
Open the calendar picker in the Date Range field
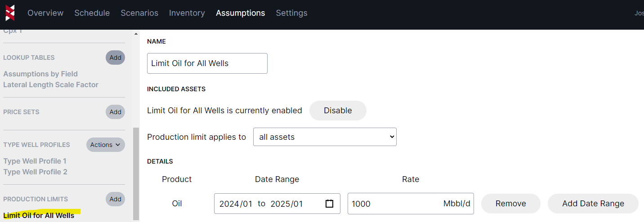pyautogui.click(x=329, y=204)
